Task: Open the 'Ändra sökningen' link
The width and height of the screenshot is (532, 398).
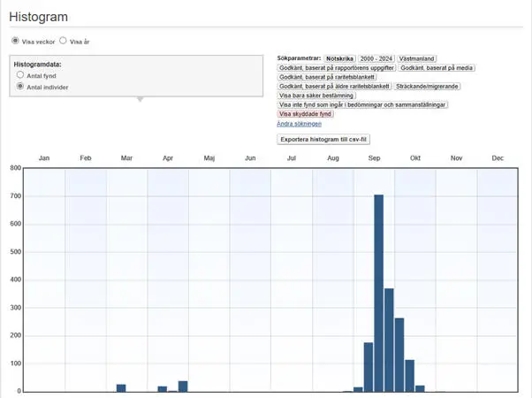Action: pyautogui.click(x=300, y=124)
